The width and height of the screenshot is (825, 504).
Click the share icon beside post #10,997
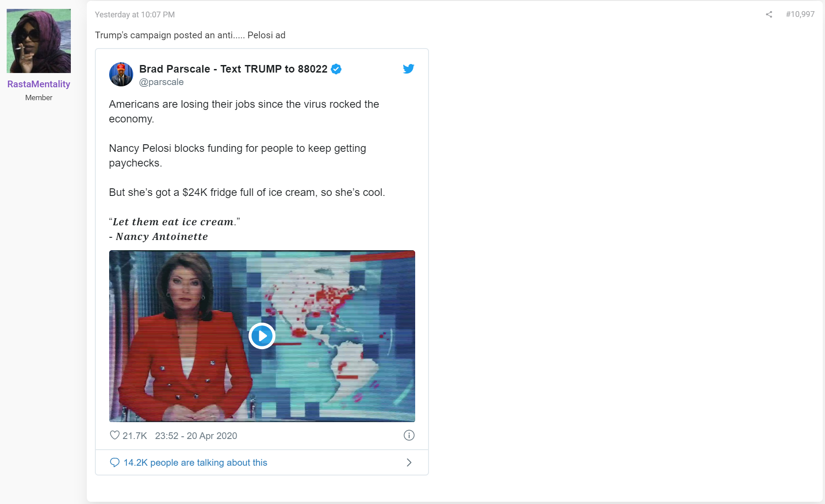coord(769,14)
